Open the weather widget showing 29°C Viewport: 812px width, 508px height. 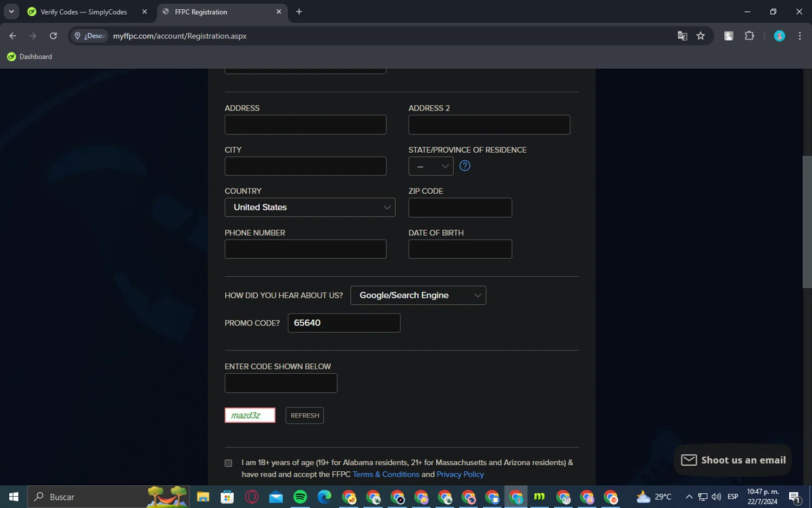(654, 497)
